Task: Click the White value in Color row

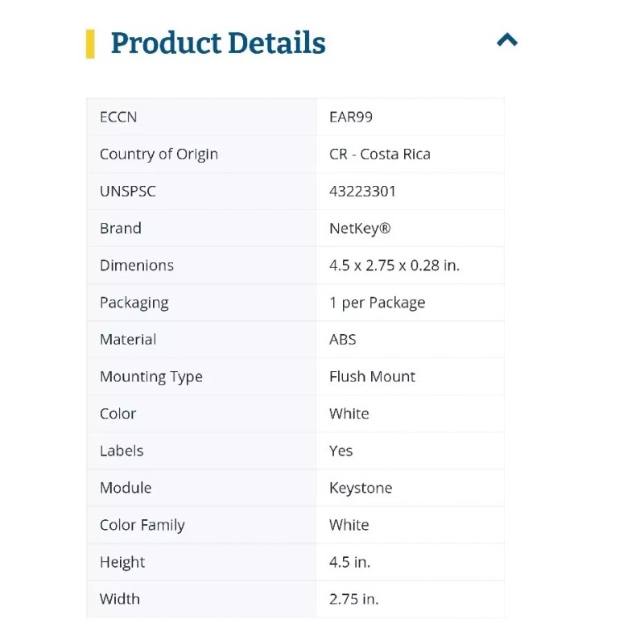Action: 349,413
